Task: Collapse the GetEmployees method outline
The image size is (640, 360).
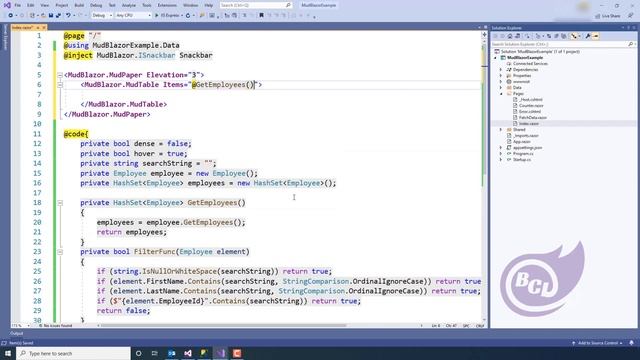Action: click(60, 203)
